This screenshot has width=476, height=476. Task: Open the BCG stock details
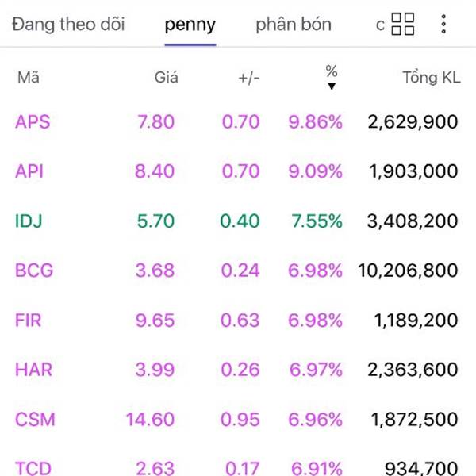(238, 271)
